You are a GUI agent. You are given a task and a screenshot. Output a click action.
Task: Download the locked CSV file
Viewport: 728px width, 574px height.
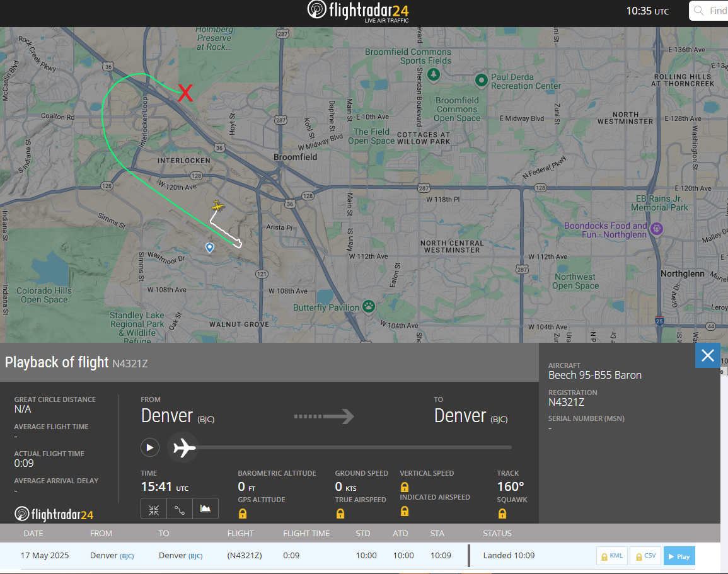click(646, 556)
